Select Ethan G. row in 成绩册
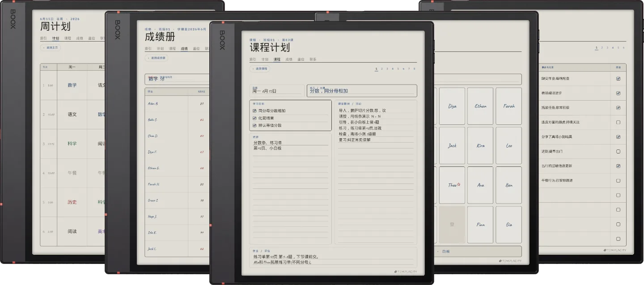 tap(177, 168)
